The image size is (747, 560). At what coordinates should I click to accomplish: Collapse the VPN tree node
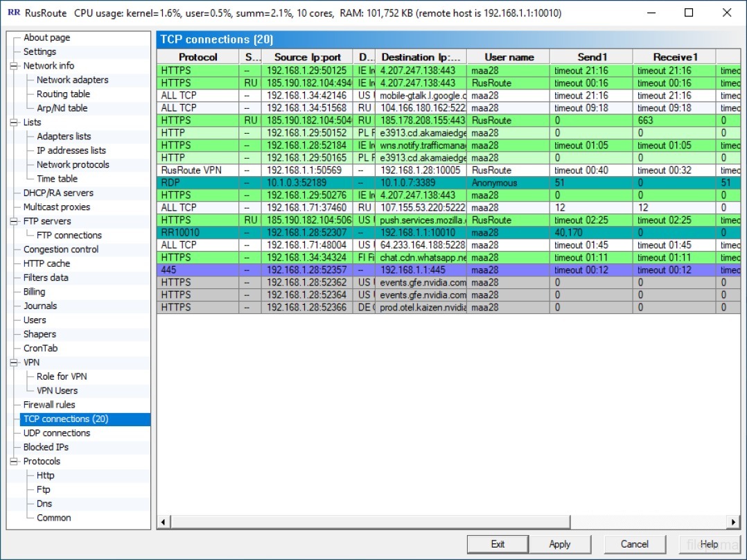(x=14, y=362)
